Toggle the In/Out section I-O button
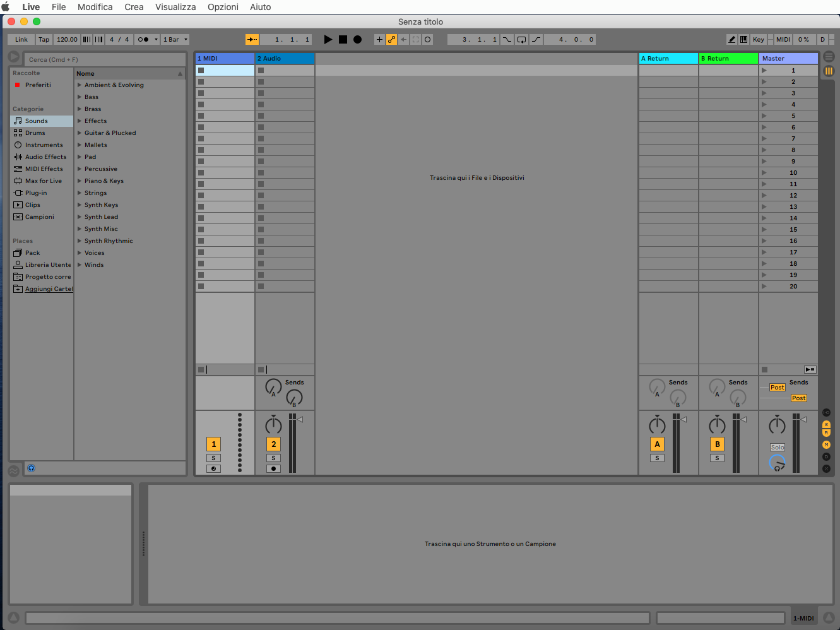Viewport: 840px width, 630px height. (x=826, y=413)
